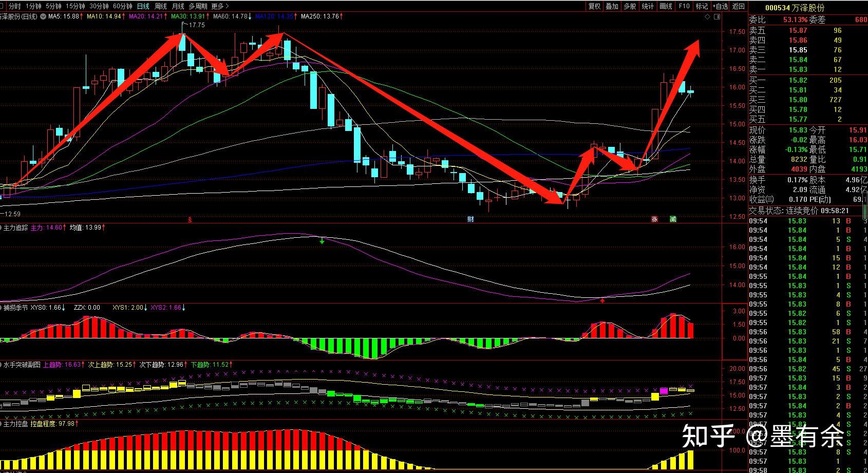Viewport: 868px width, 473px height.
Task: Click the green 减 marker below the chart
Action: point(673,219)
